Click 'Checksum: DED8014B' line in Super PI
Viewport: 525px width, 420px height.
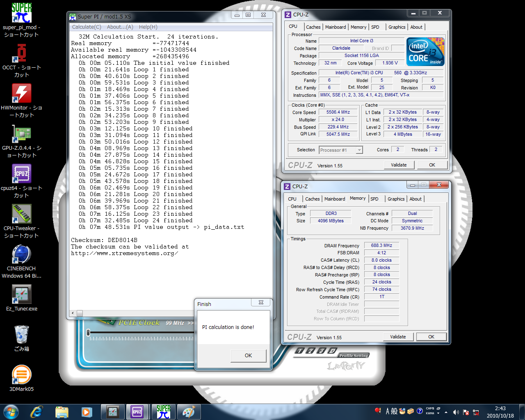104,240
